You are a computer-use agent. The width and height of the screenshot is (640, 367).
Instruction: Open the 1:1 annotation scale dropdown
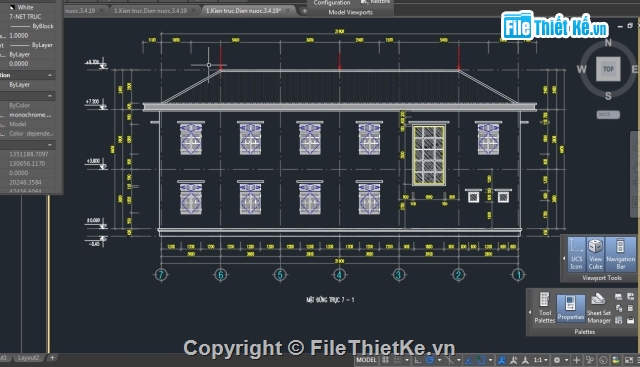coord(540,360)
